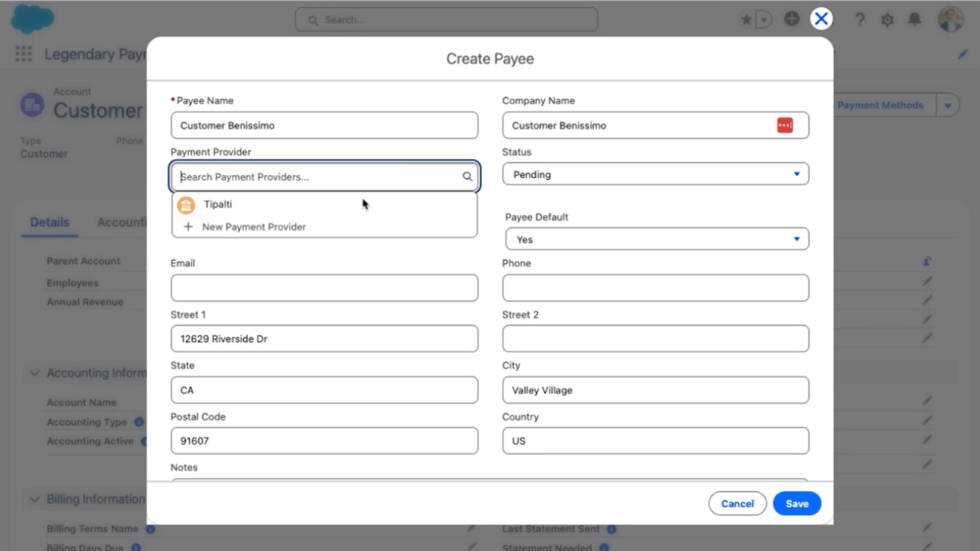This screenshot has height=551, width=980.
Task: Click the search magnifier in Payment Provider field
Action: 467,177
